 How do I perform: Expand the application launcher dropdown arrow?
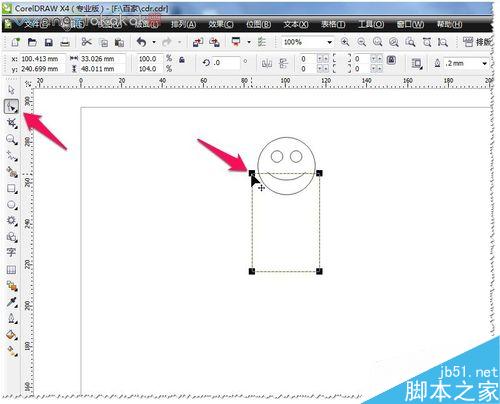[249, 42]
